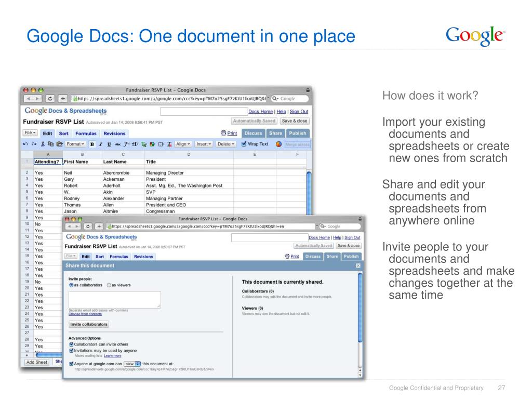The height and width of the screenshot is (399, 532).
Task: Click the Print link in the front window
Action: [295, 257]
